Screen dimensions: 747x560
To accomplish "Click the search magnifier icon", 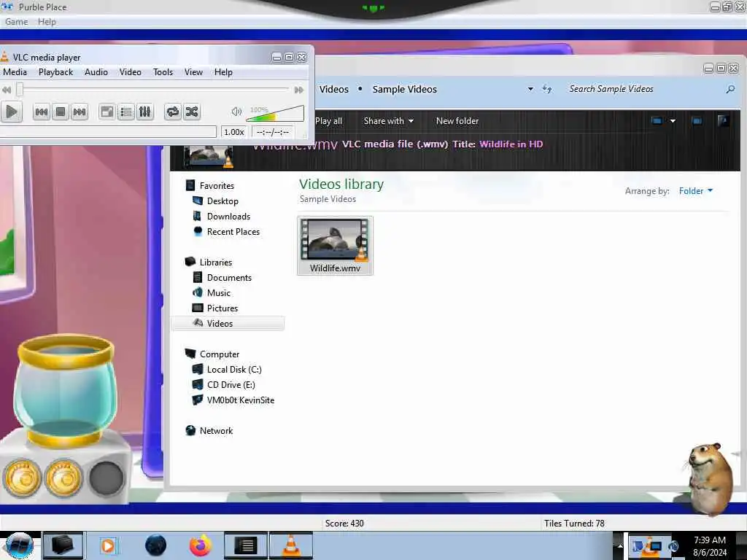I will point(729,89).
